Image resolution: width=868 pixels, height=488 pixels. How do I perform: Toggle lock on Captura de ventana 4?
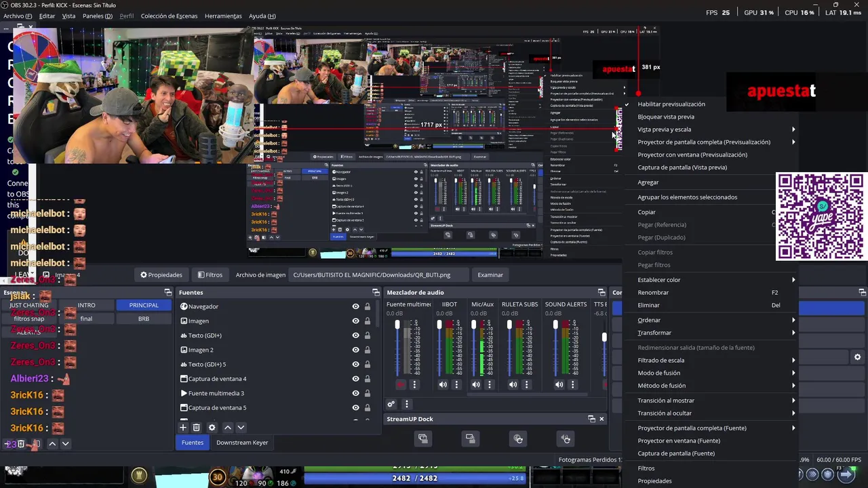tap(368, 379)
